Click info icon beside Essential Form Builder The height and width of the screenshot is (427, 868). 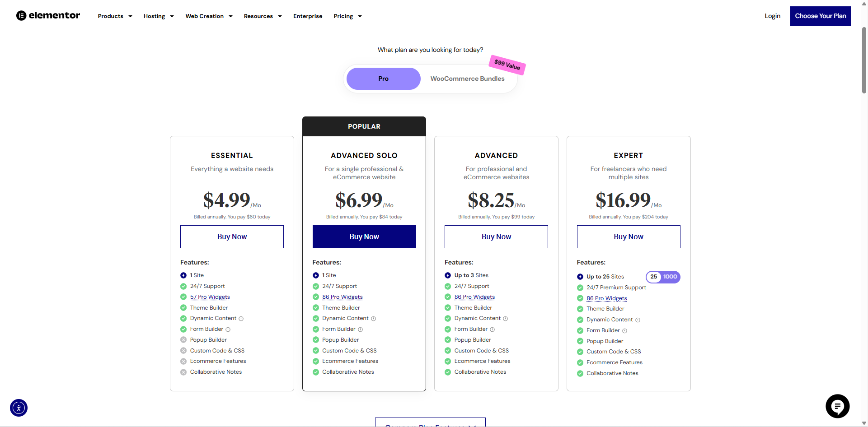tap(228, 330)
